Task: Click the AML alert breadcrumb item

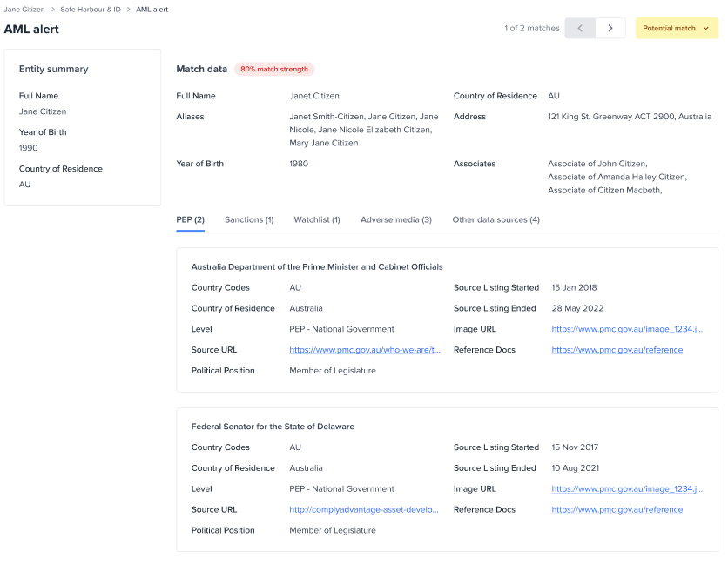Action: 152,9
